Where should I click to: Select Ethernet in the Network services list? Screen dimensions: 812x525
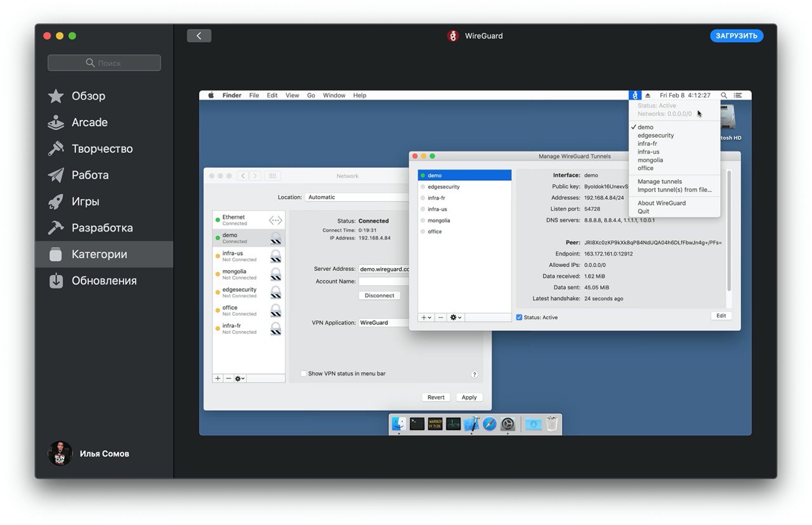point(249,220)
